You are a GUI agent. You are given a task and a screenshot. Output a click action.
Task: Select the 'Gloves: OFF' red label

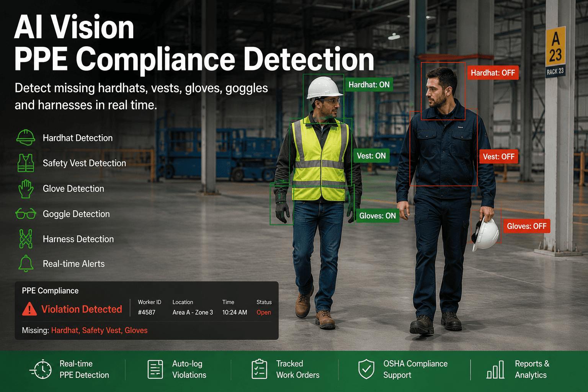click(x=527, y=226)
